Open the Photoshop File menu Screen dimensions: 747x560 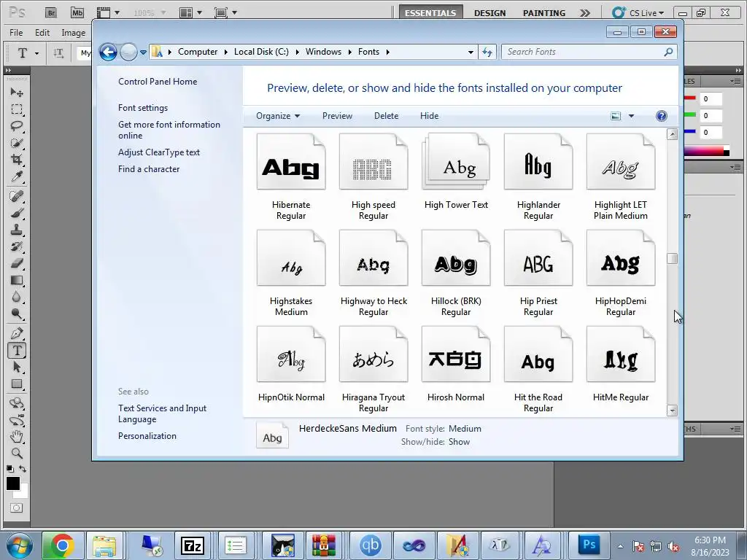click(x=16, y=32)
